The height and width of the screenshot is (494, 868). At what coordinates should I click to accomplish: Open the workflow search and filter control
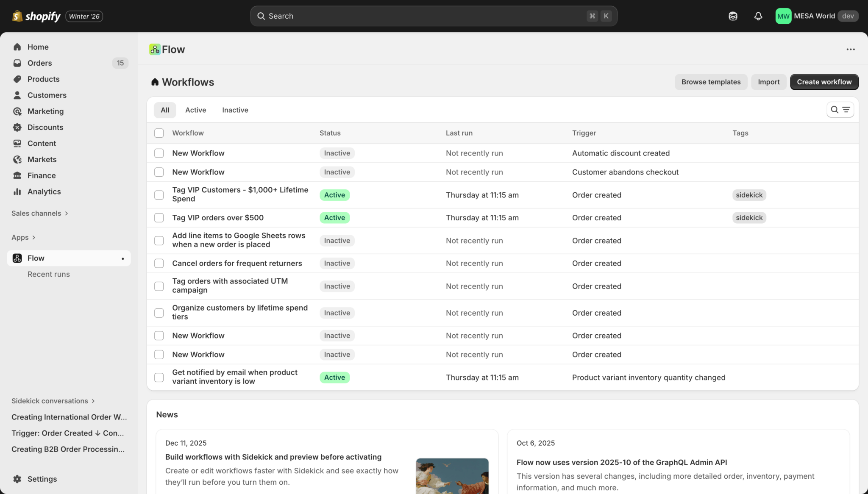[x=840, y=109]
